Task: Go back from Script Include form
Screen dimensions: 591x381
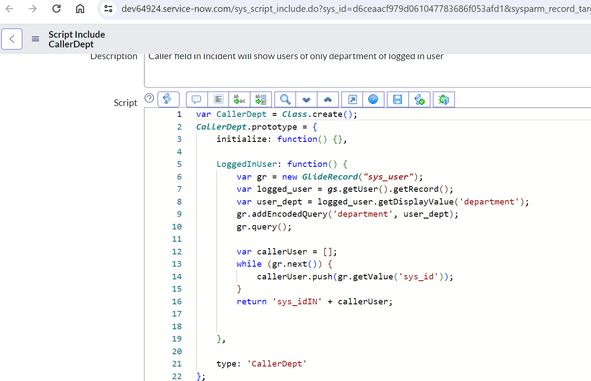Action: pos(12,39)
